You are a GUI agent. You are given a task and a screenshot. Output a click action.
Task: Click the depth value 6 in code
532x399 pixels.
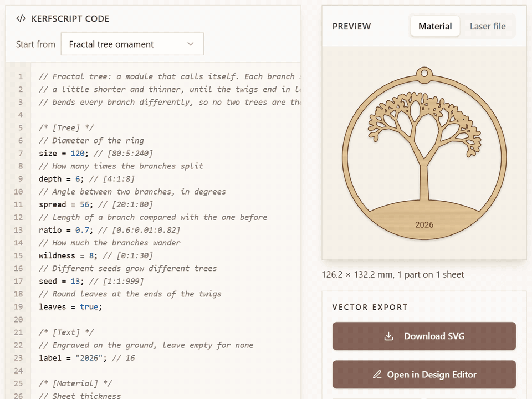(x=78, y=179)
